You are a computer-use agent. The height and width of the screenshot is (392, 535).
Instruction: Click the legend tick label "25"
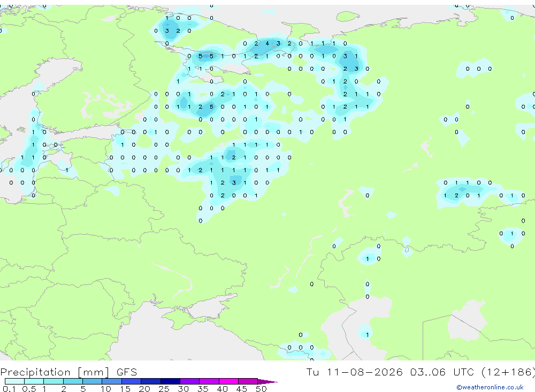[x=164, y=389]
